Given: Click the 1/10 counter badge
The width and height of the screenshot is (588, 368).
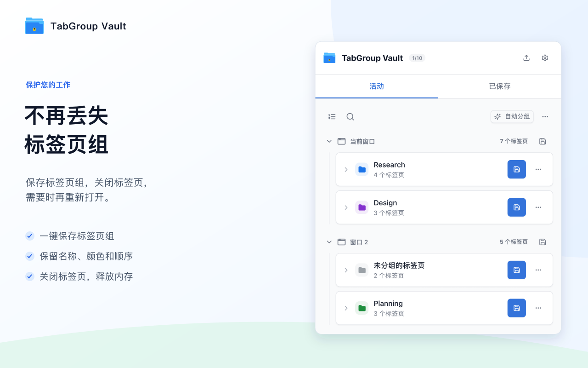Looking at the screenshot, I should click(417, 58).
